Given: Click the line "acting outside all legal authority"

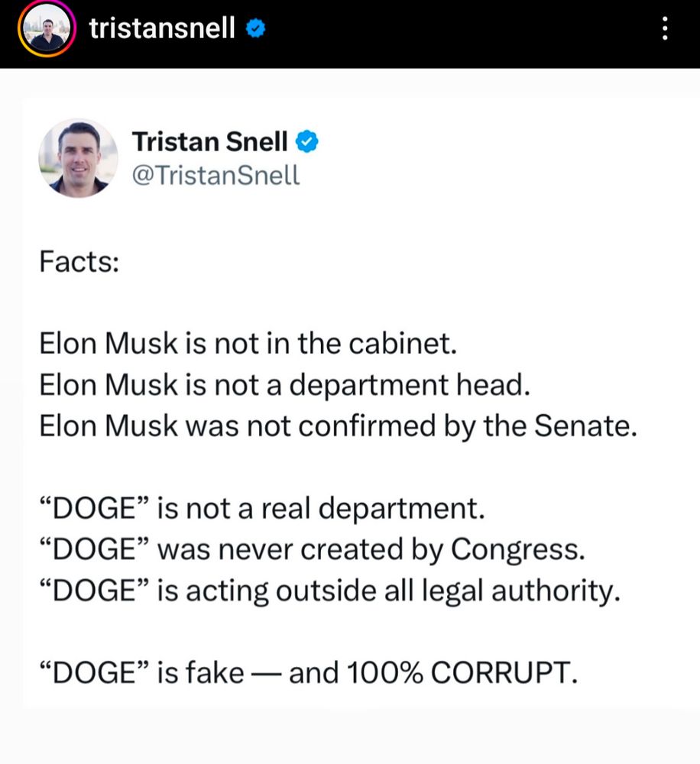Looking at the screenshot, I should point(330,591).
